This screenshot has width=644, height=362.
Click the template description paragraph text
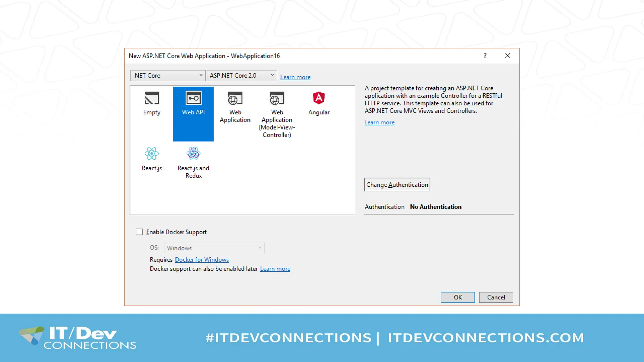point(433,99)
